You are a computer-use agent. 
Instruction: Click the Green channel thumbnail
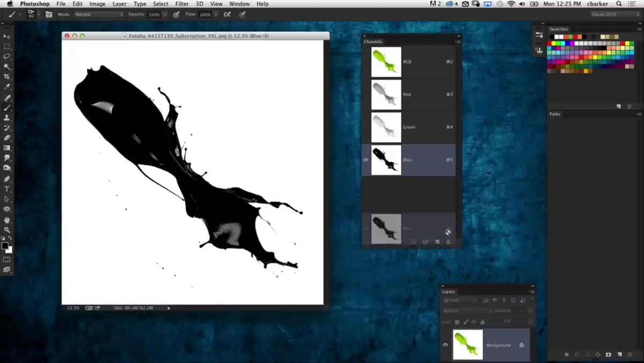point(386,127)
